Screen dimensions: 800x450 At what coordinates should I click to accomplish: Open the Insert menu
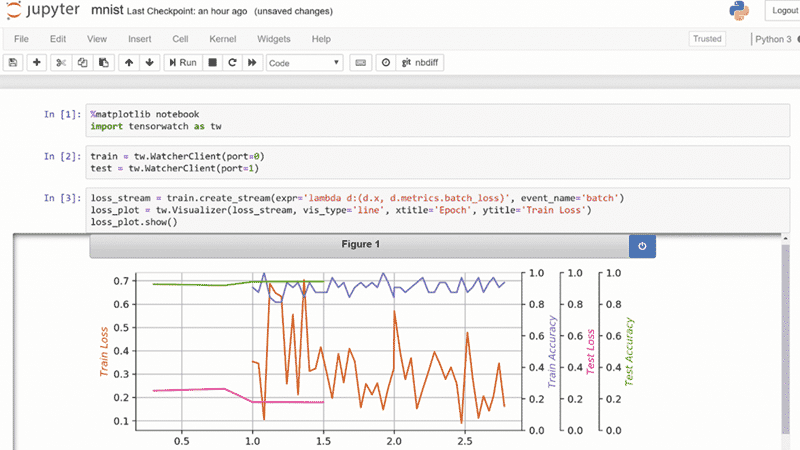[139, 39]
